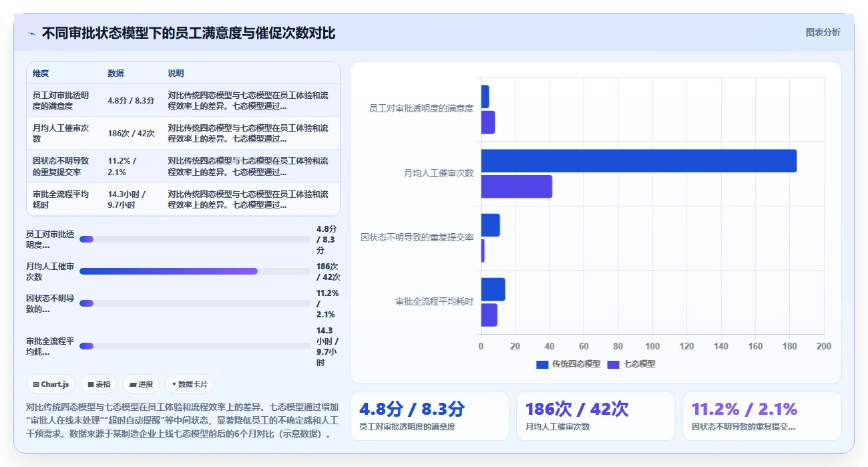Click the blue bar for 审批全流程平均耗时
Image resolution: width=868 pixels, height=467 pixels.
pos(493,289)
